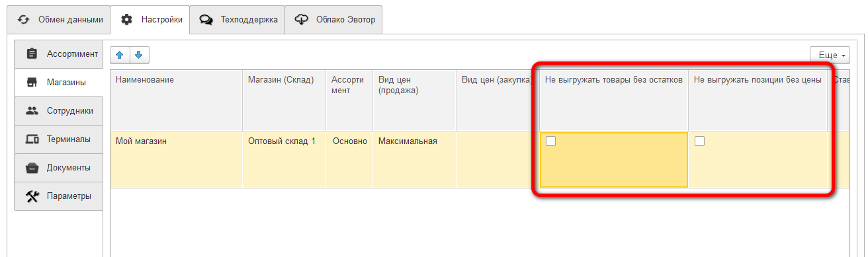Viewport: 868px width, 257px height.
Task: Select the Основно assortment cell
Action: click(349, 159)
